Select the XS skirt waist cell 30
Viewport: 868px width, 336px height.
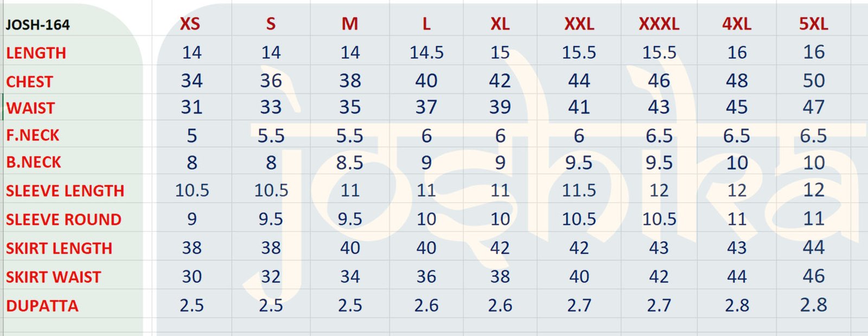tap(192, 276)
